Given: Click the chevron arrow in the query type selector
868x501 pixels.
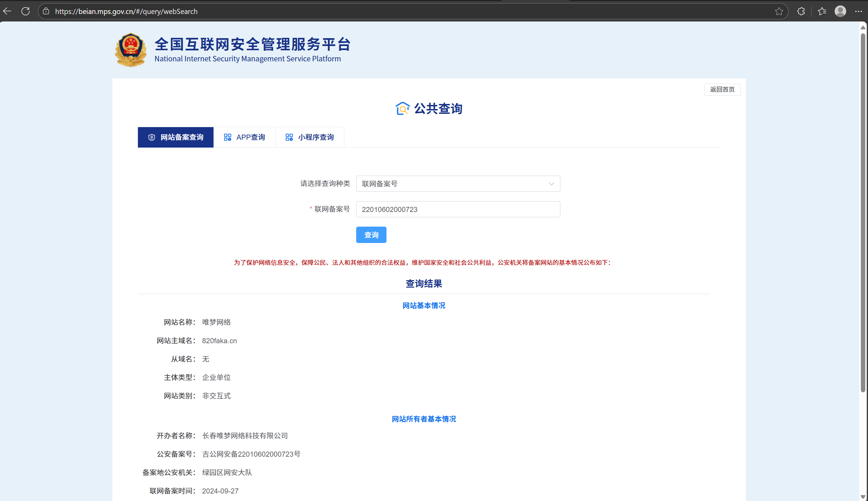Looking at the screenshot, I should coord(551,184).
